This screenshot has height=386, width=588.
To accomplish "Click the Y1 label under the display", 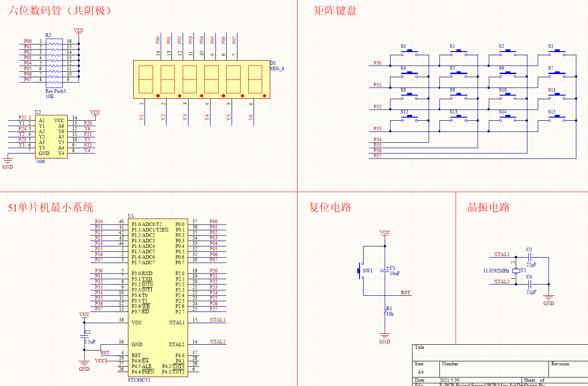I will point(141,118).
